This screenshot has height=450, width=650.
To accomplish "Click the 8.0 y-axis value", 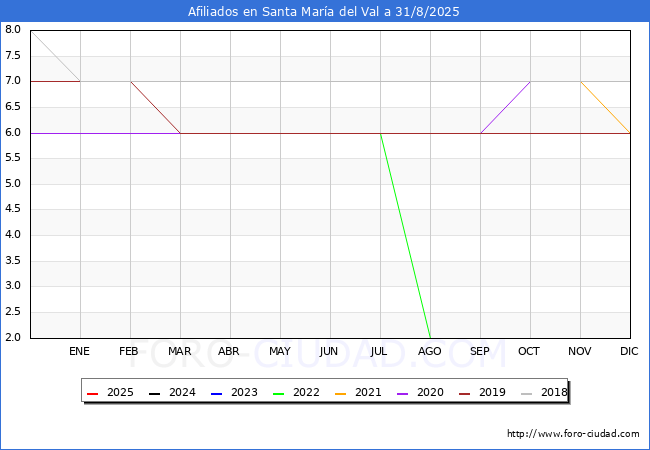I will [13, 30].
